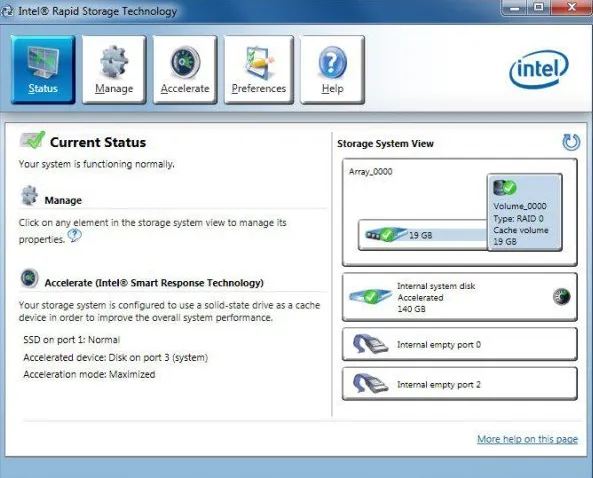Go to the Preferences tab
This screenshot has height=478, width=593.
[x=259, y=70]
